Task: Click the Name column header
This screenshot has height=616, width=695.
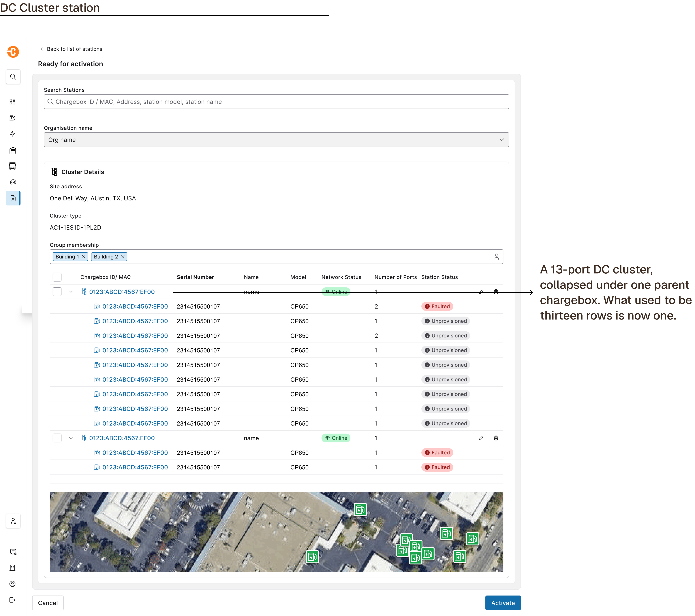Action: coord(251,277)
